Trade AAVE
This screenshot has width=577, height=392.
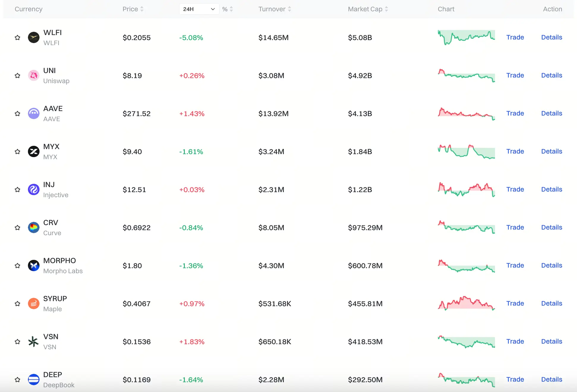point(515,113)
